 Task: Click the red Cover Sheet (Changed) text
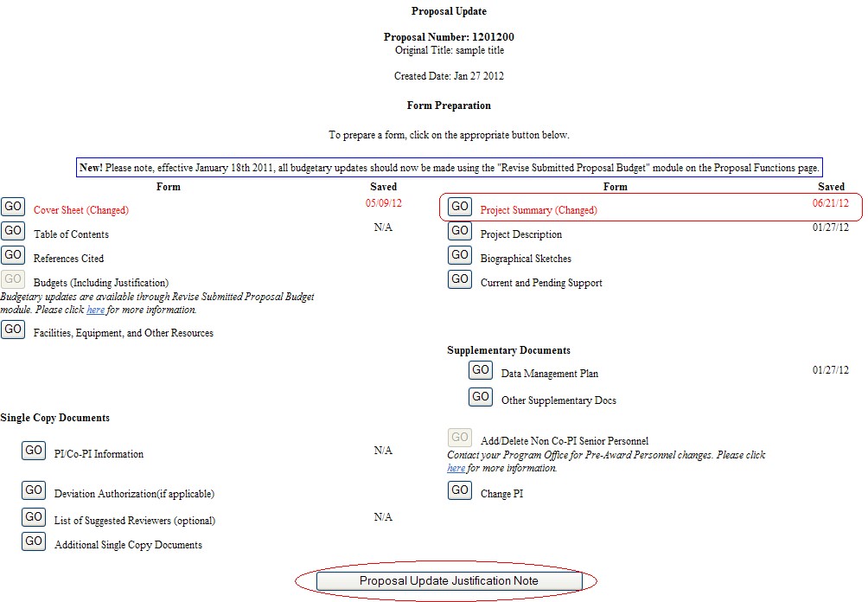click(x=80, y=210)
